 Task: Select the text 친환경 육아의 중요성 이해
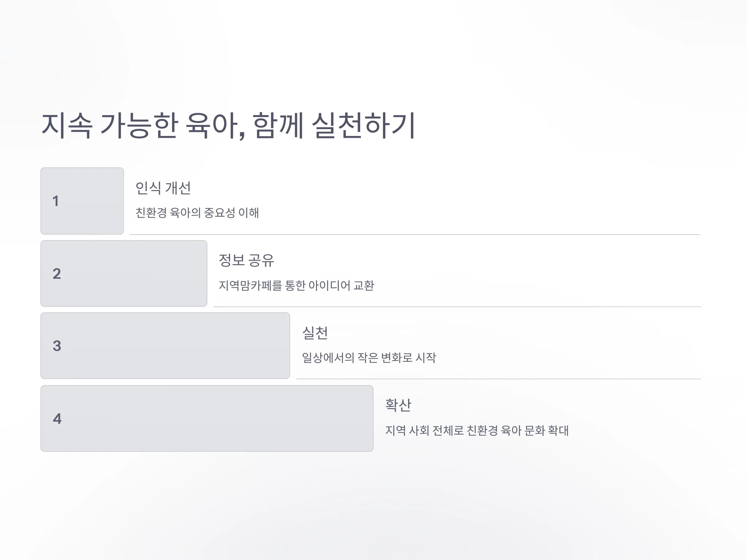click(x=197, y=213)
